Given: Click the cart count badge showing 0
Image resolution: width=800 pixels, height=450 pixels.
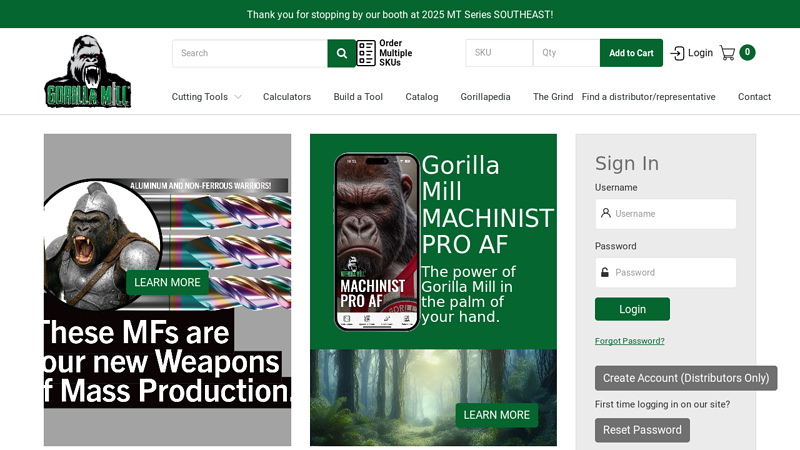Looking at the screenshot, I should [747, 52].
